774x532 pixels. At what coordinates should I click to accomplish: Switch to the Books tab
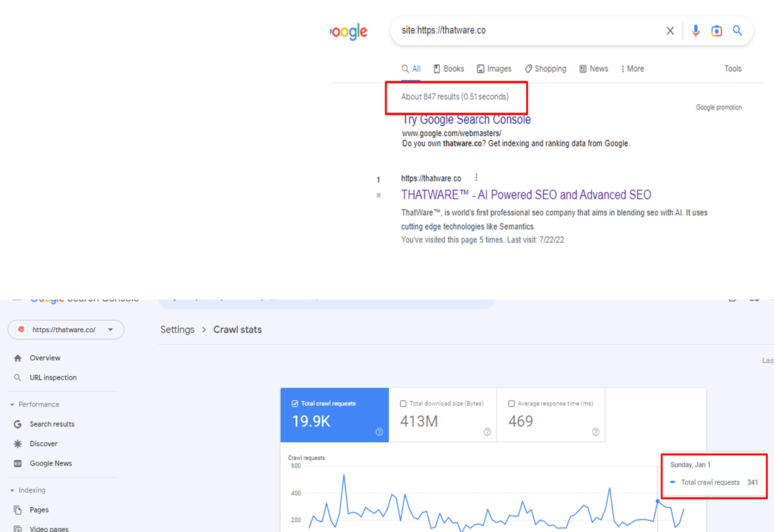pos(449,69)
